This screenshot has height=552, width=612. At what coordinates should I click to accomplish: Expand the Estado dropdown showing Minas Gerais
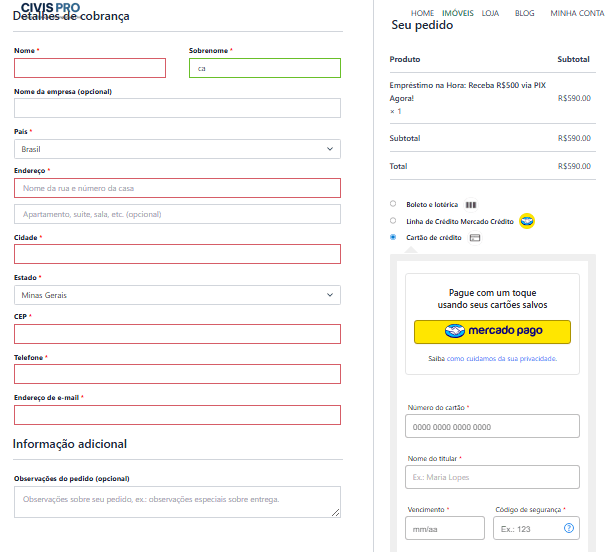[177, 295]
